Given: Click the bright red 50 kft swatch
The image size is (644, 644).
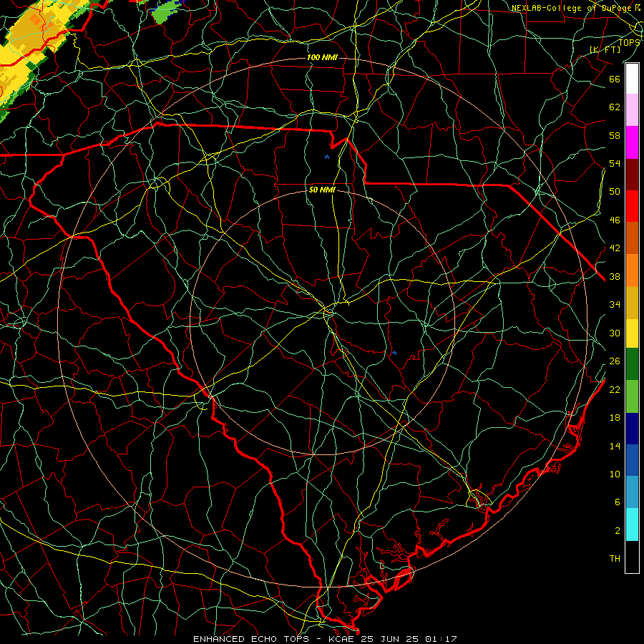Looking at the screenshot, I should tap(632, 206).
